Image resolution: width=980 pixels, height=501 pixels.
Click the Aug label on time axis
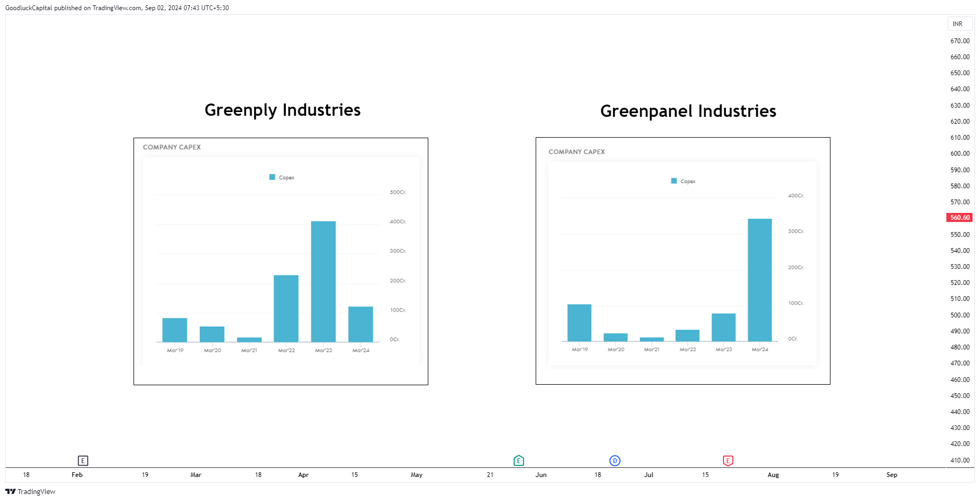pyautogui.click(x=773, y=475)
